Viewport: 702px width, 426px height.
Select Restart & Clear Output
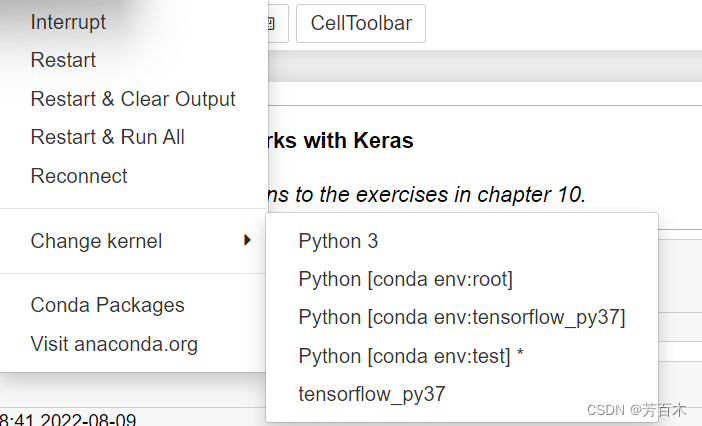pyautogui.click(x=133, y=99)
